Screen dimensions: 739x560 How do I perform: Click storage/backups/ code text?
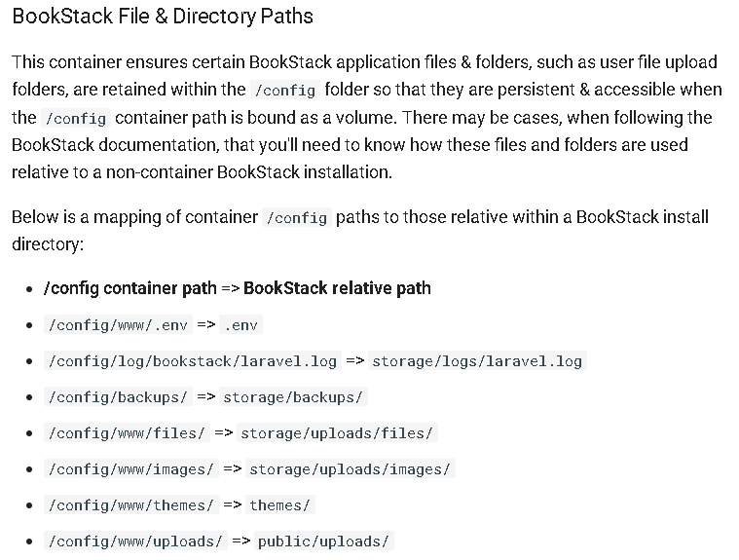point(293,397)
